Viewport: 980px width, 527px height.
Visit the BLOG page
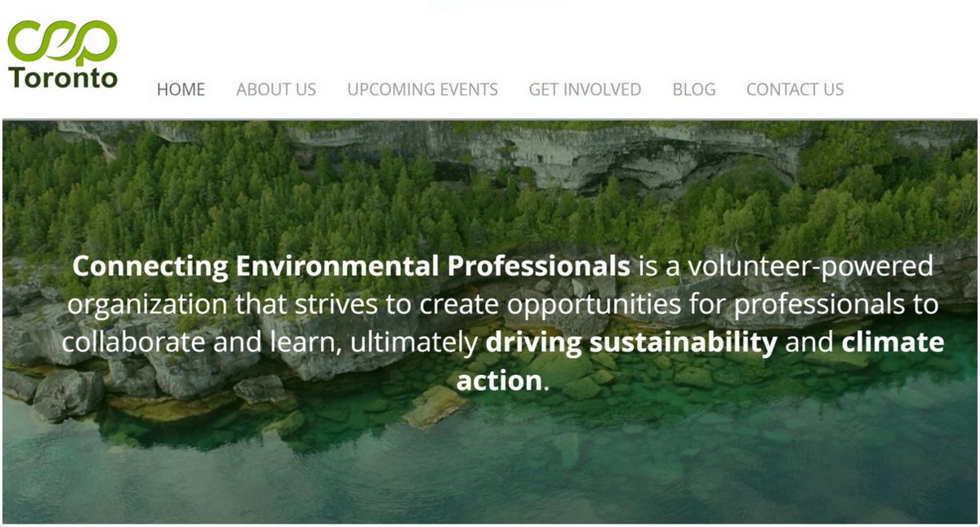pyautogui.click(x=694, y=90)
